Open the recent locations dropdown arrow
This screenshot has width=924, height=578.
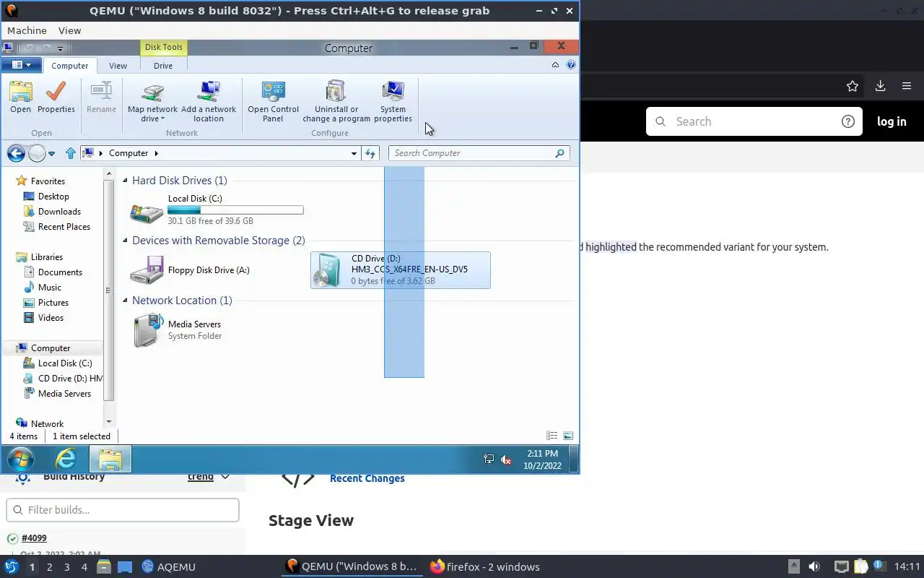click(51, 153)
